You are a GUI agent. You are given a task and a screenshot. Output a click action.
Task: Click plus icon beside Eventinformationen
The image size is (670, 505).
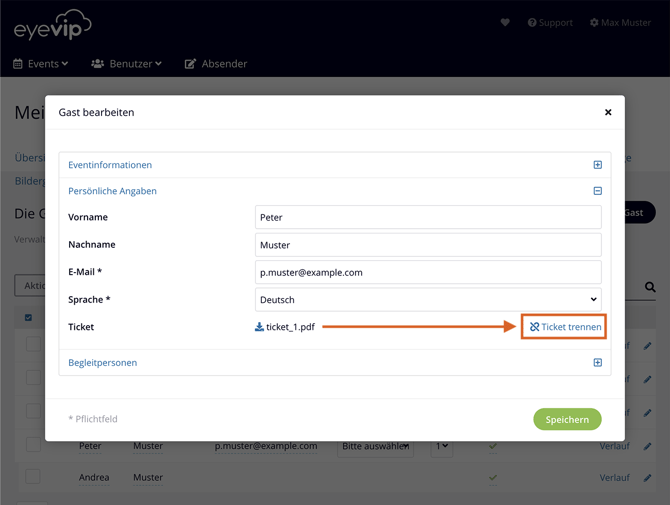pyautogui.click(x=598, y=165)
